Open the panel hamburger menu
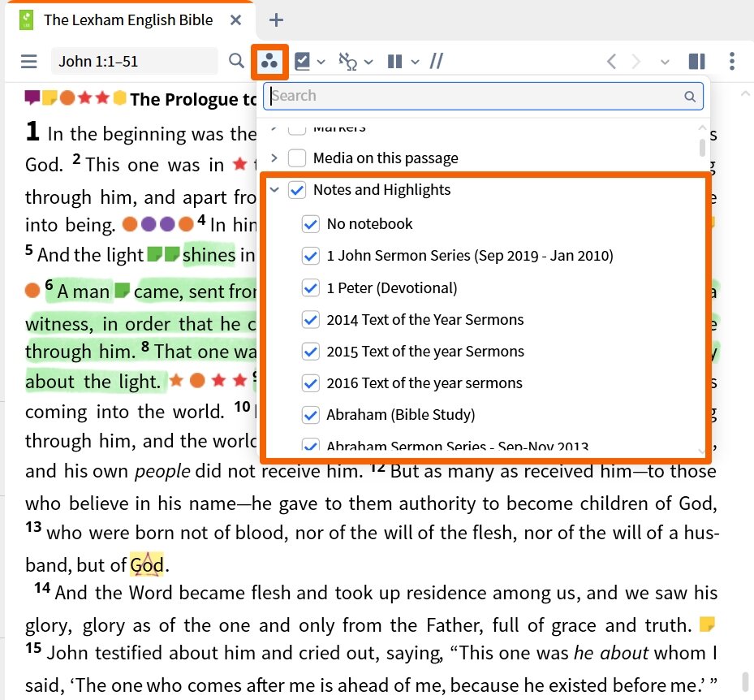Image resolution: width=754 pixels, height=700 pixels. 29,62
